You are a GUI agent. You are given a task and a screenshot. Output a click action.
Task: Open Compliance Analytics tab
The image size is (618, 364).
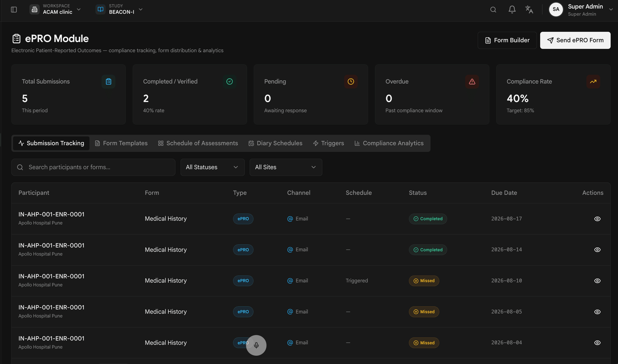pyautogui.click(x=389, y=143)
